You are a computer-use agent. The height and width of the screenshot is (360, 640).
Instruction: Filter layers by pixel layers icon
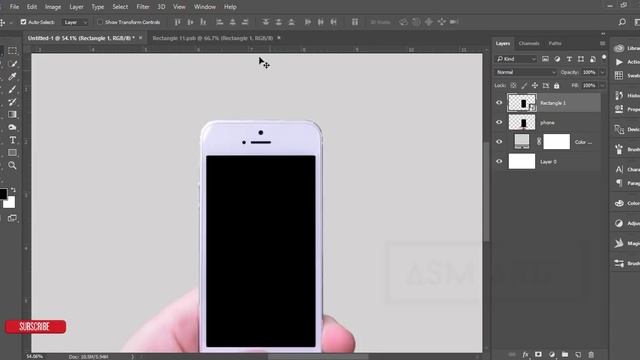point(545,59)
